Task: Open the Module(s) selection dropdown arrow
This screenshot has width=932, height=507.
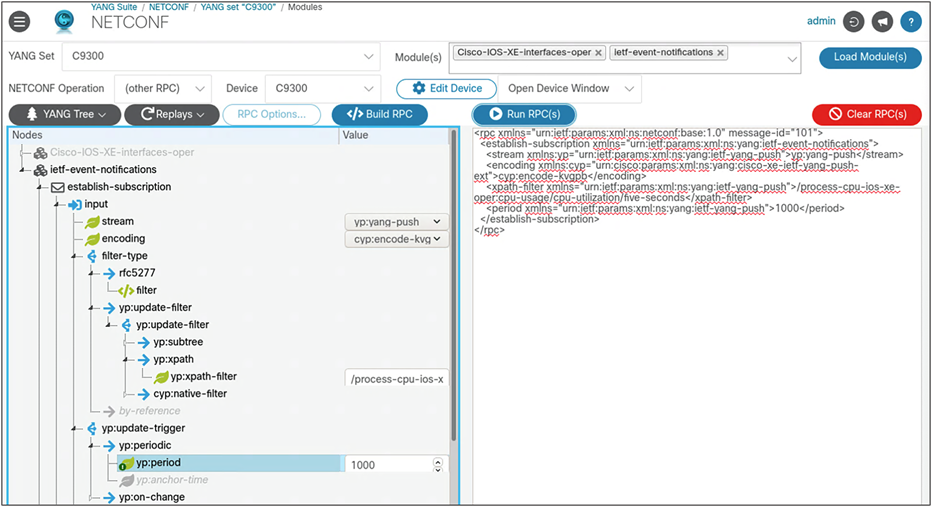Action: point(792,59)
